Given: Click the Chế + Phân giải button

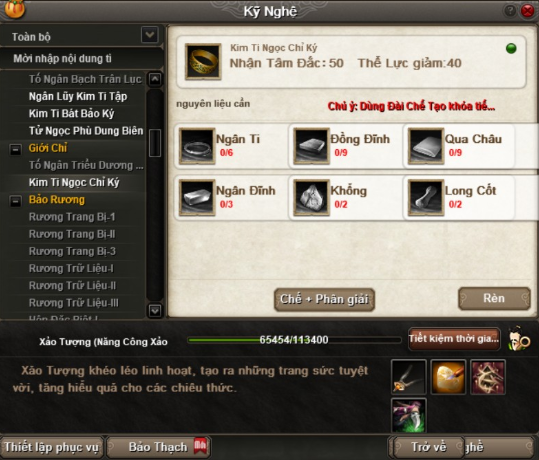Looking at the screenshot, I should coord(324,299).
